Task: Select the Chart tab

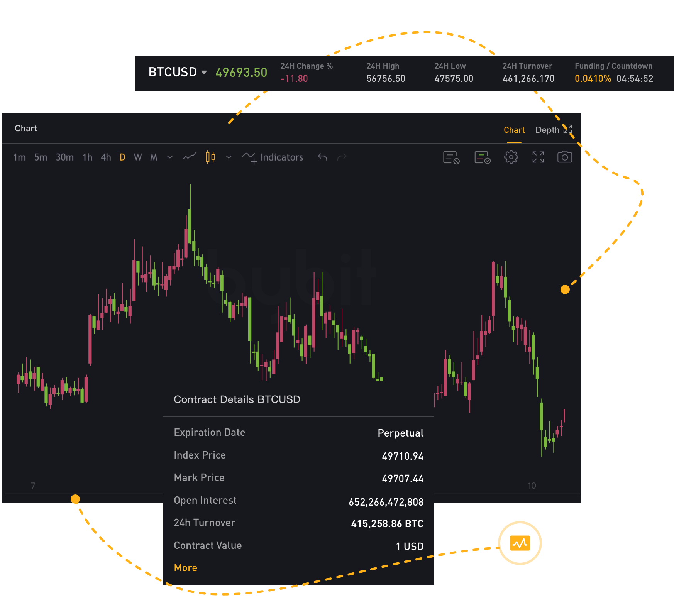Action: [x=514, y=130]
